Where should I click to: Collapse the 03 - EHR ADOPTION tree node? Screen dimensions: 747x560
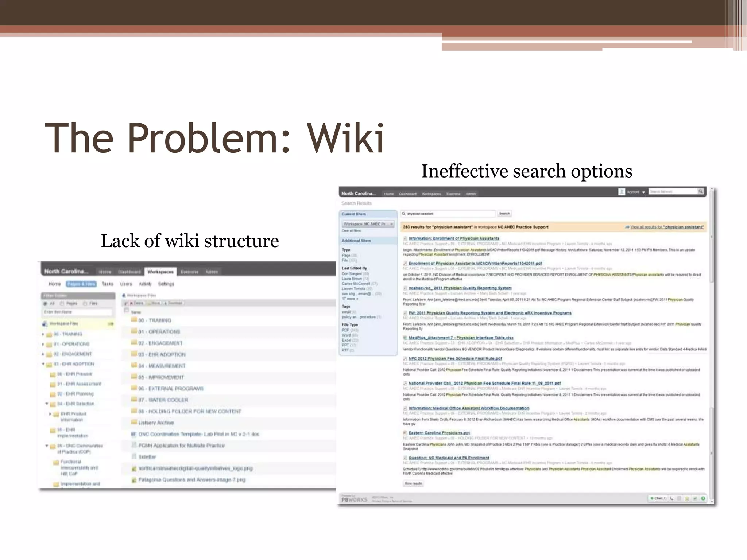tap(43, 364)
